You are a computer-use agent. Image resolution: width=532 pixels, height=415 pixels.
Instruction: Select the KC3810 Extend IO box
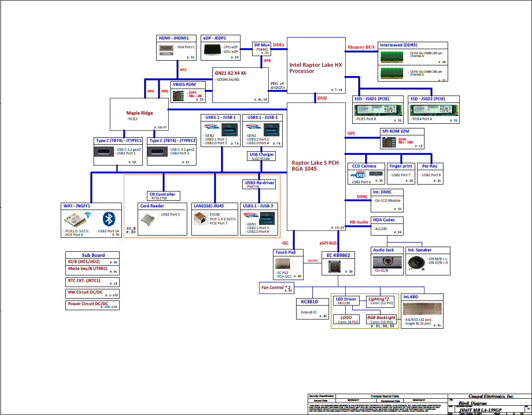[312, 308]
